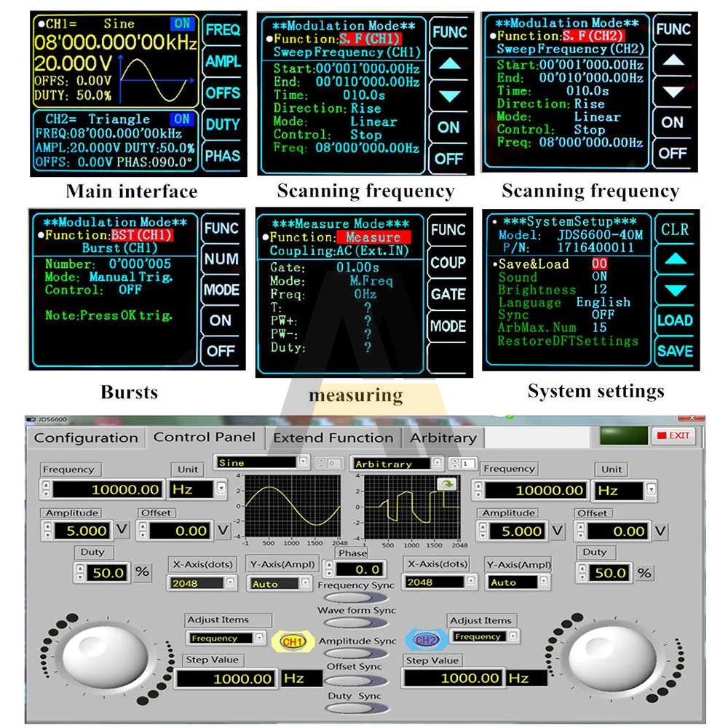Select PHAS softkey on Main interface screen
The width and height of the screenshot is (728, 728).
[x=223, y=156]
